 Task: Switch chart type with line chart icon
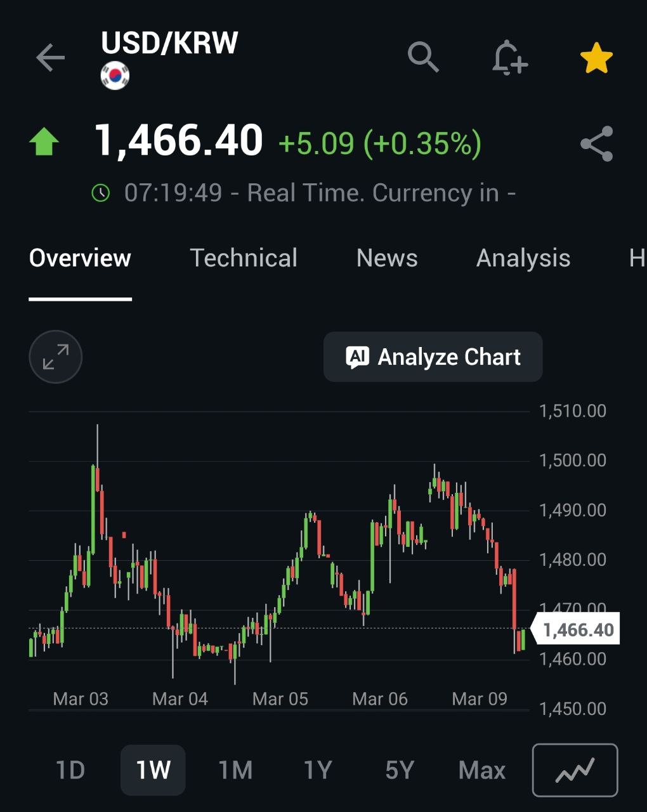[x=575, y=770]
